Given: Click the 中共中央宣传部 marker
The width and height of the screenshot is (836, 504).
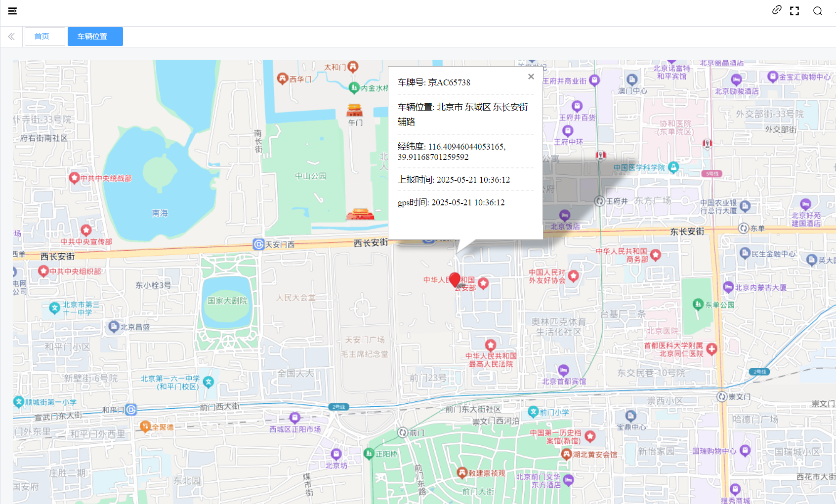Looking at the screenshot, I should pyautogui.click(x=86, y=230).
